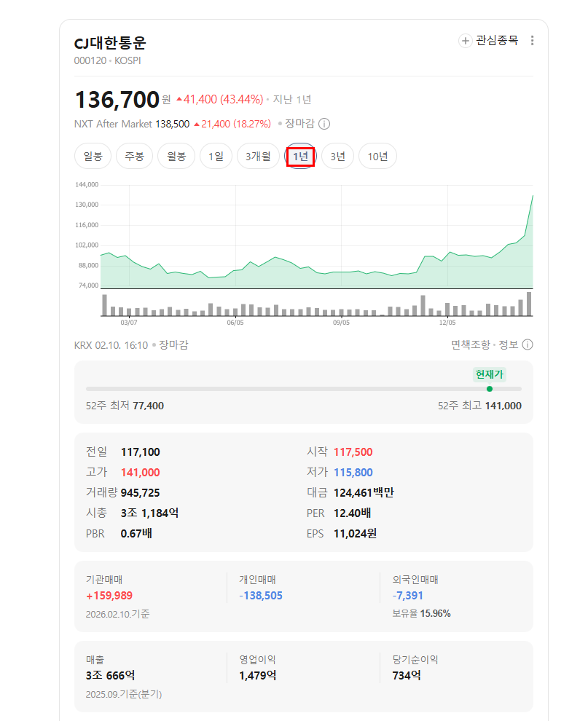
Task: Click the 52주 최고 141,000 value
Action: tap(503, 406)
